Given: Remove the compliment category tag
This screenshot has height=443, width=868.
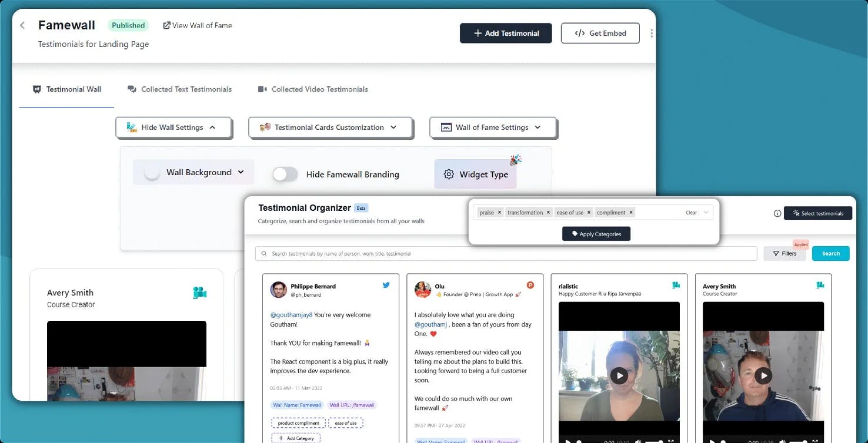Looking at the screenshot, I should tap(631, 213).
